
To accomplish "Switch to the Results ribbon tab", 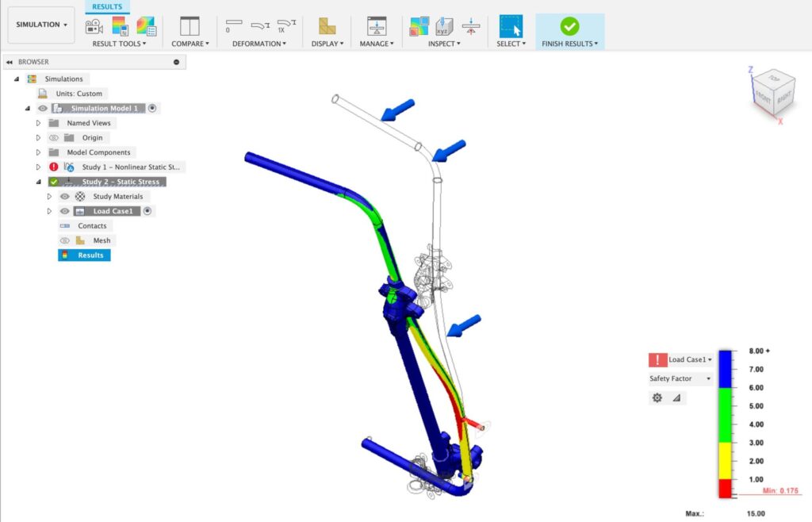I will coord(106,6).
